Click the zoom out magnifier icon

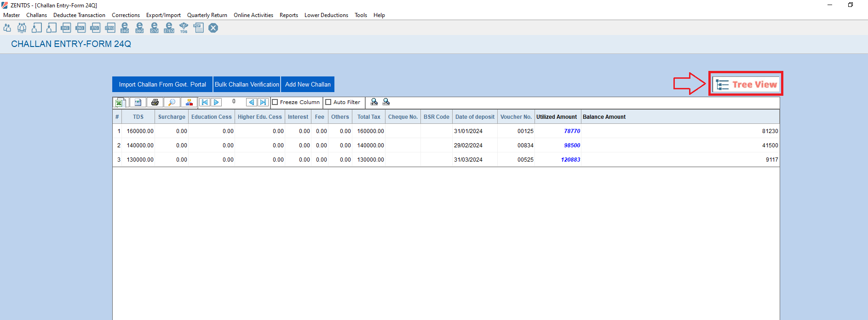pyautogui.click(x=386, y=102)
